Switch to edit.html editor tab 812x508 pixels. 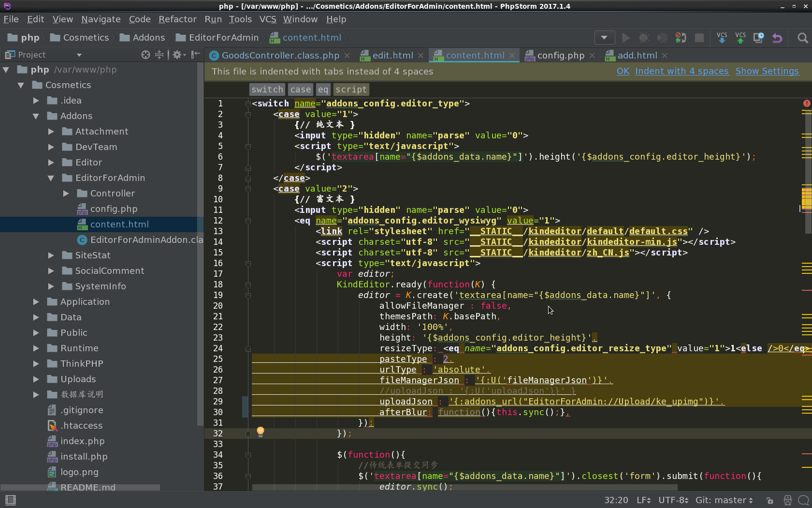[392, 56]
